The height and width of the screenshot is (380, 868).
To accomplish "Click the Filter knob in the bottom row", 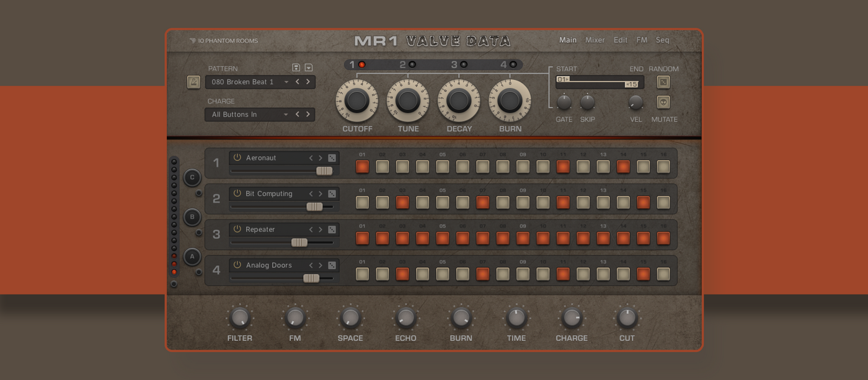I will [239, 318].
